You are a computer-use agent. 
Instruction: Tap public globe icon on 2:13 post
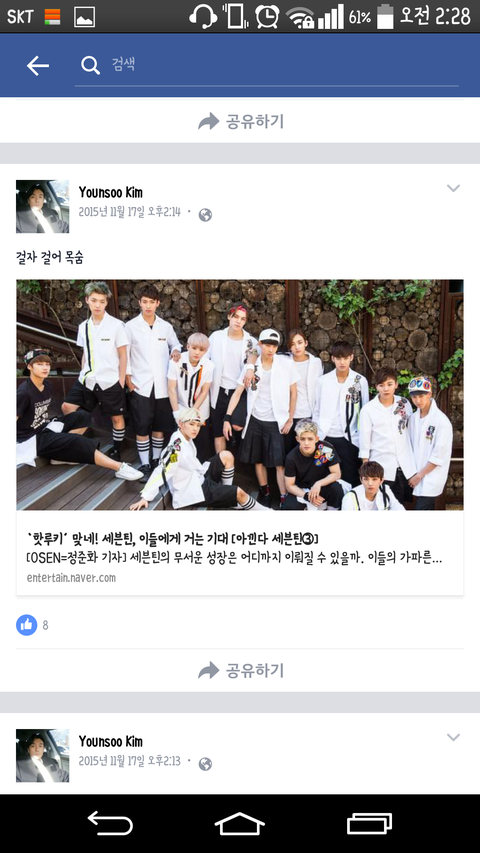point(205,764)
